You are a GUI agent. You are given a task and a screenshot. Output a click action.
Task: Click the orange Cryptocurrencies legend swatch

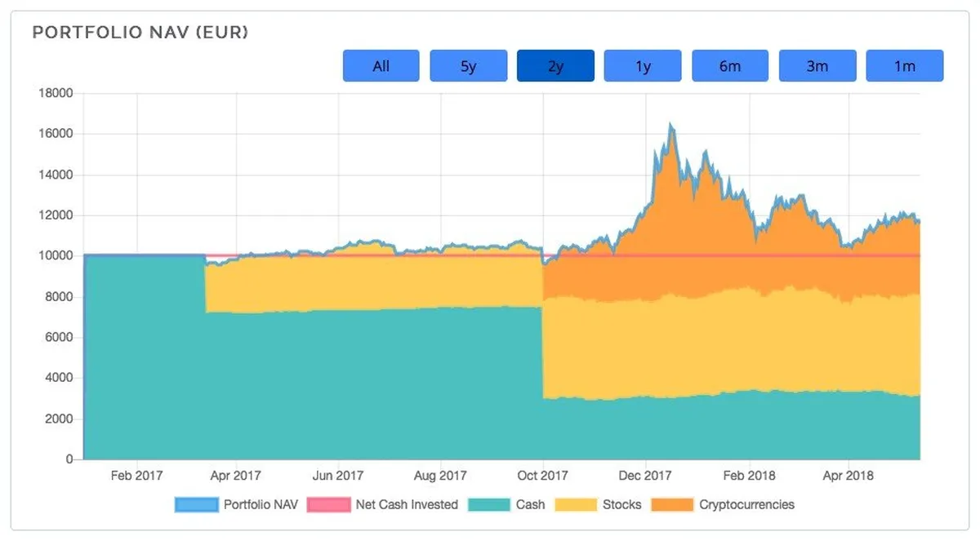tap(672, 505)
